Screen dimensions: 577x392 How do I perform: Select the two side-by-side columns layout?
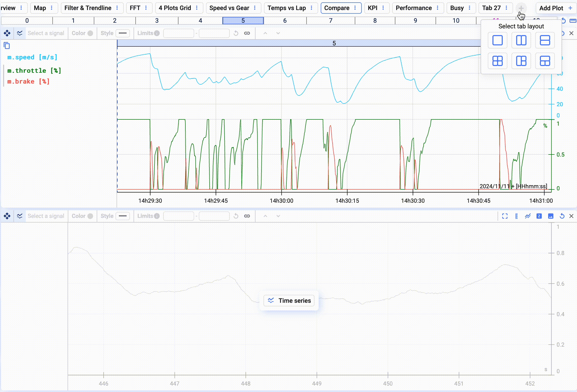tap(521, 40)
